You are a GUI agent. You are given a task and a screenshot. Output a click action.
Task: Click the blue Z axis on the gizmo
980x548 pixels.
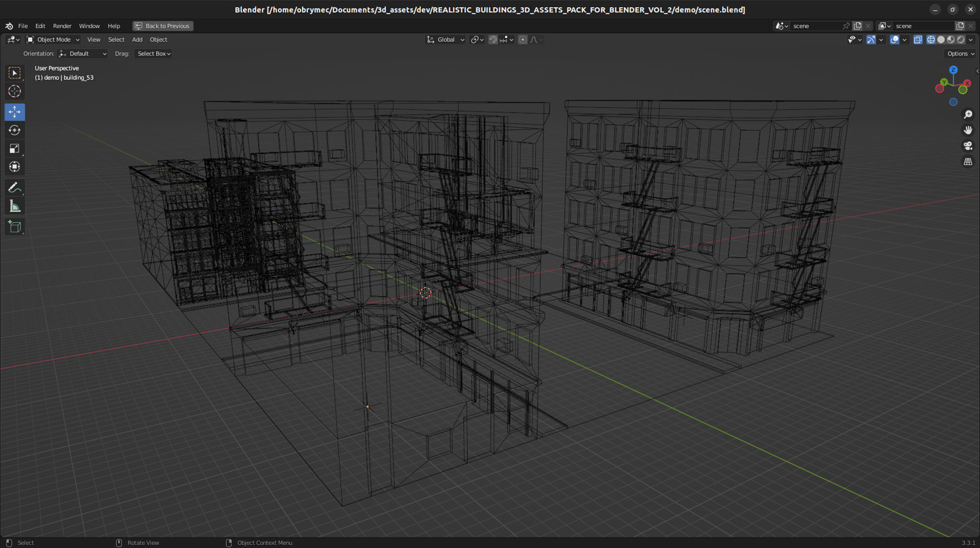click(953, 70)
